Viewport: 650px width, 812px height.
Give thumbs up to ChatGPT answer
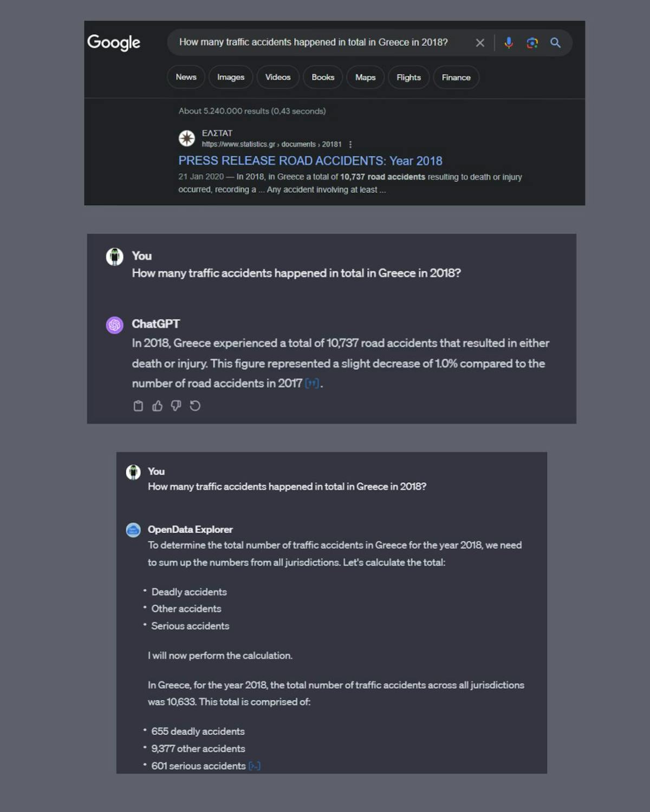(157, 406)
